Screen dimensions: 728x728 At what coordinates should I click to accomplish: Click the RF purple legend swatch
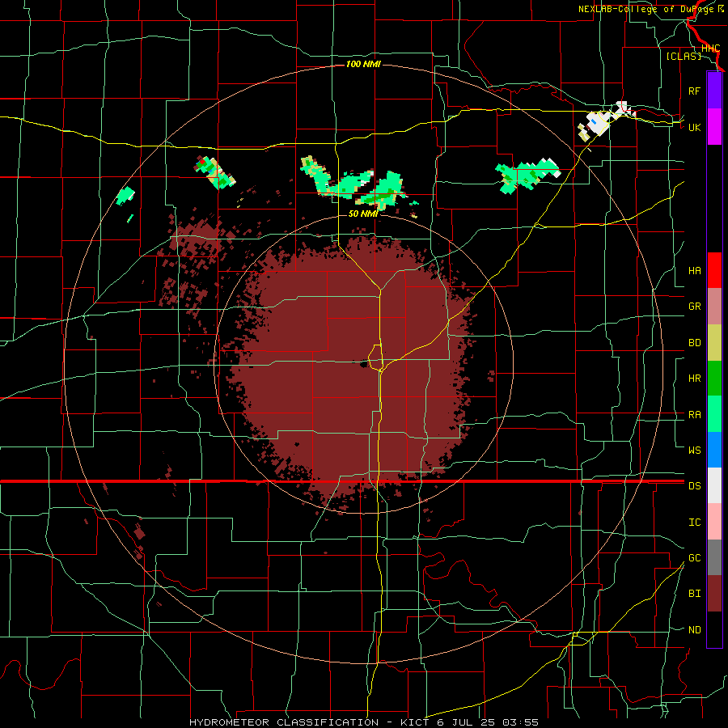click(x=714, y=91)
